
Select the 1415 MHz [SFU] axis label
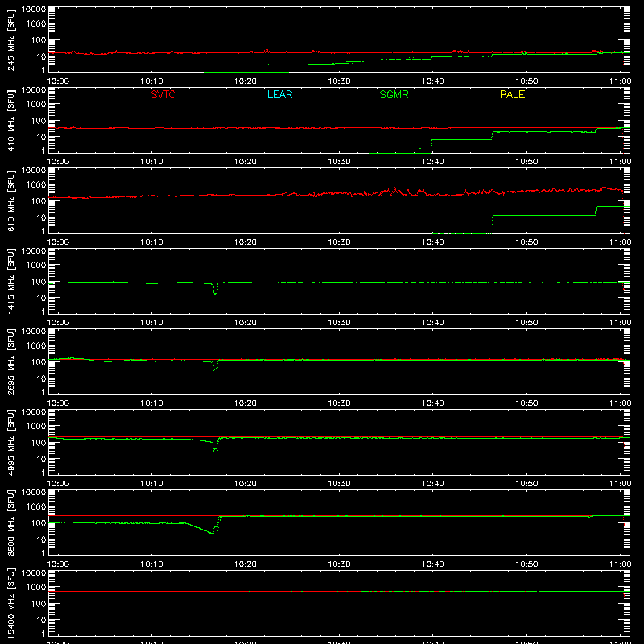point(10,281)
